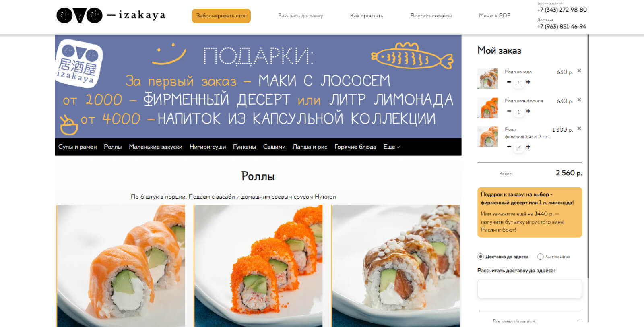The width and height of the screenshot is (644, 327).
Task: Remove Ролл калифорния from the order
Action: tap(579, 100)
